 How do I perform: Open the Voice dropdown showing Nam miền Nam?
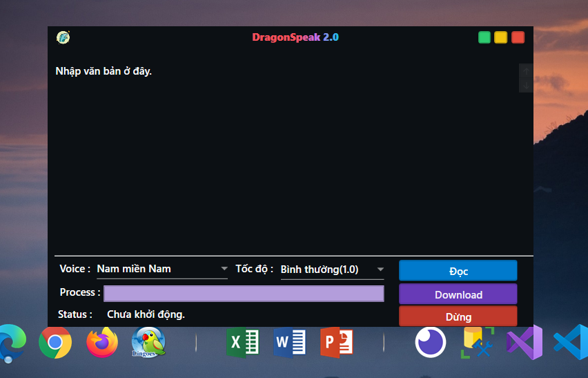(x=162, y=269)
